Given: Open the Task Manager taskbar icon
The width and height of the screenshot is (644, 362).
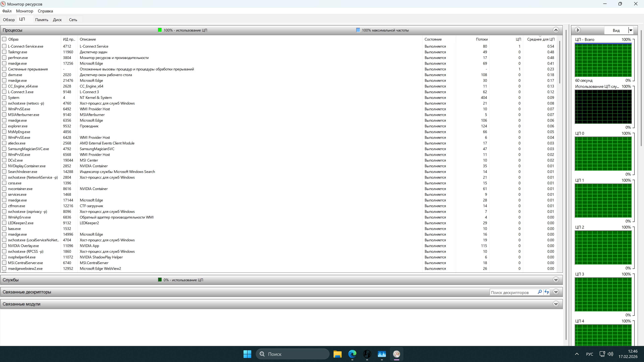Looking at the screenshot, I should pos(382,354).
